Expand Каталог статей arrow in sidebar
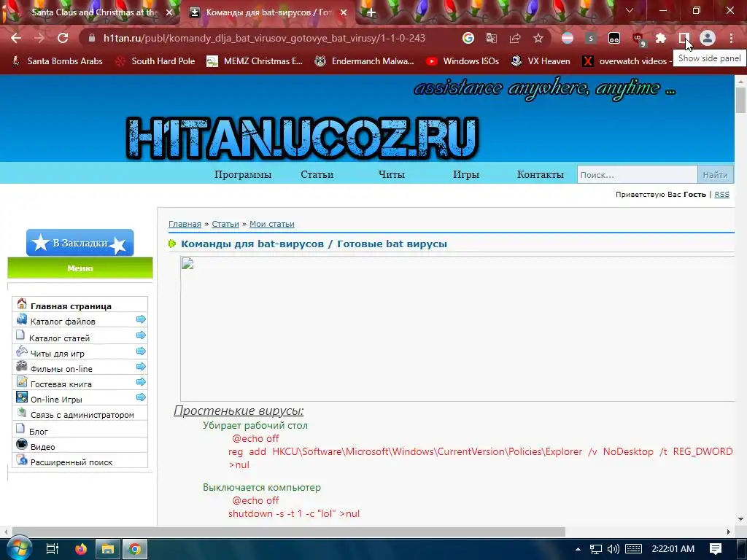 tap(141, 335)
